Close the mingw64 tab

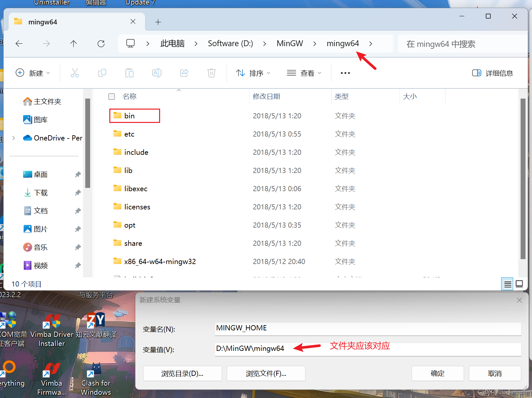(133, 21)
